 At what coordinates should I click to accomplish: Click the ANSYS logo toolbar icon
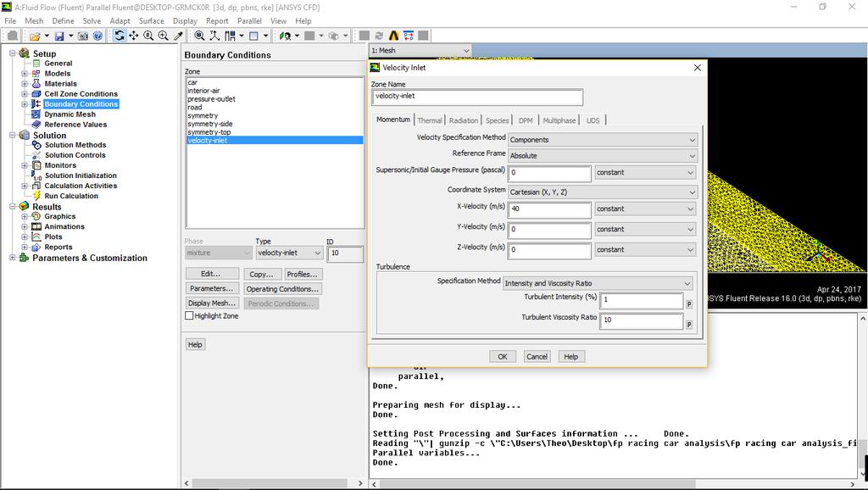click(393, 36)
